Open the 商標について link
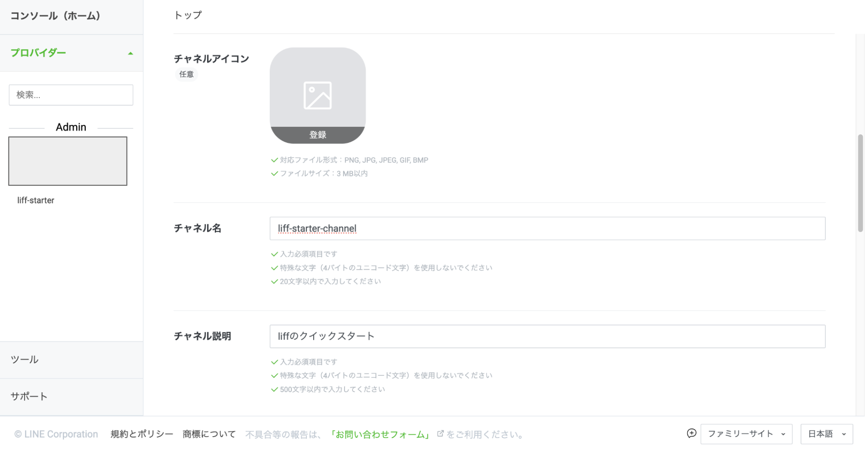Viewport: 868px width, 455px height. click(208, 434)
